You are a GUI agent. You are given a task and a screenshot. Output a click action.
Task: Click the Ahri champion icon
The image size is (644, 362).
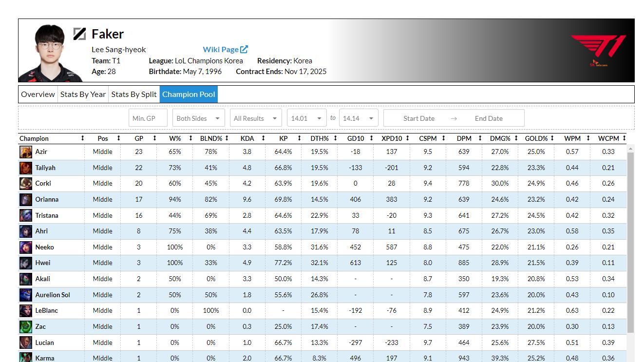[x=26, y=231]
